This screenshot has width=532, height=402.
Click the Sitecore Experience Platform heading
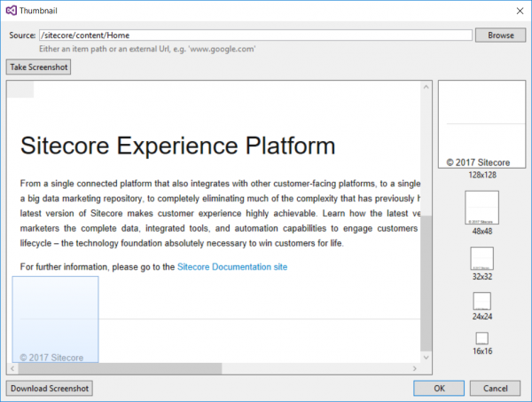click(178, 146)
